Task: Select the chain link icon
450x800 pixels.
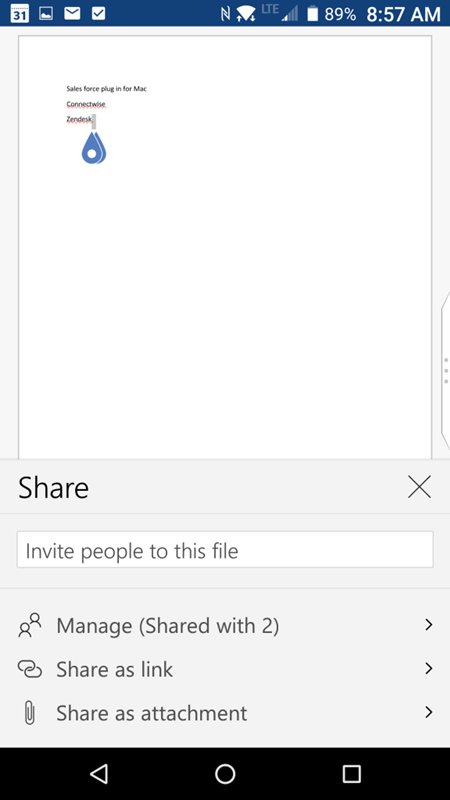Action: point(30,669)
